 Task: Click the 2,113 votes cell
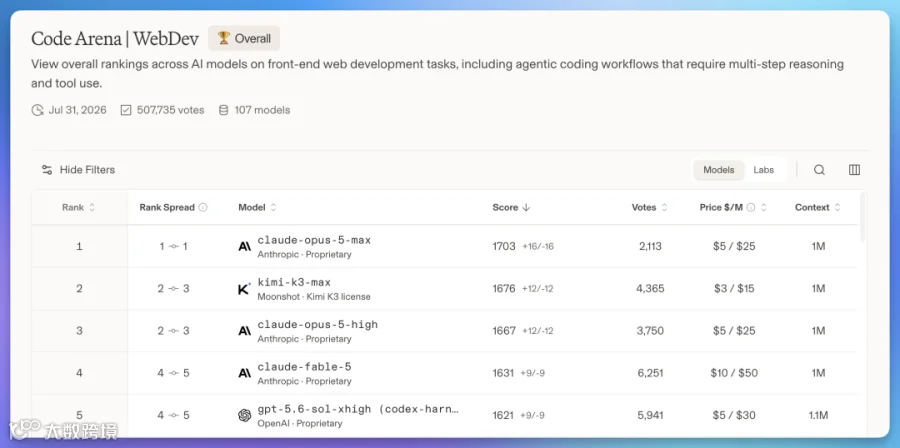tap(650, 247)
